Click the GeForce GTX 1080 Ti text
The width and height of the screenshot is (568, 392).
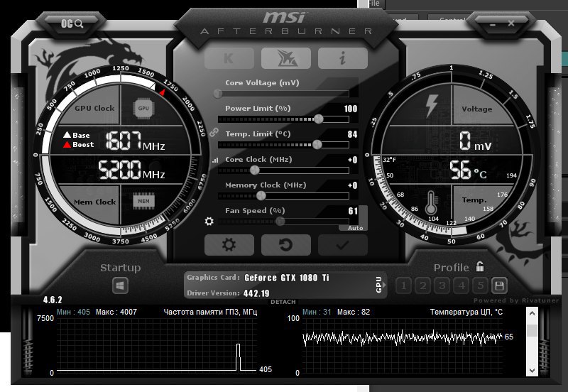tap(287, 278)
